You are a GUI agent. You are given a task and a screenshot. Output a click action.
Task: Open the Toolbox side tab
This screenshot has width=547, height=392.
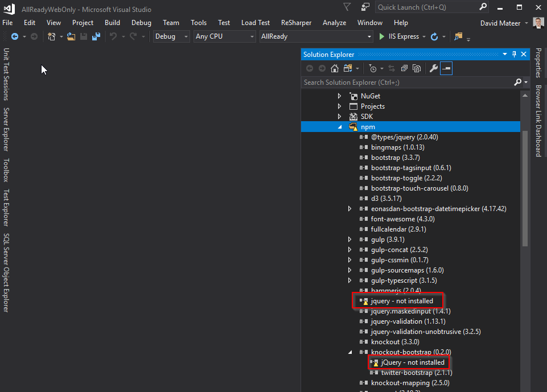6,170
